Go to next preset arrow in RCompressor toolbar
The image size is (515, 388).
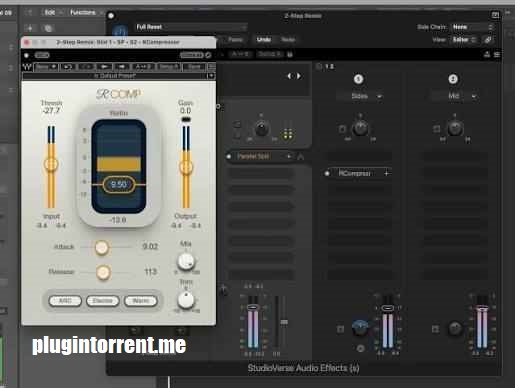coord(122,67)
